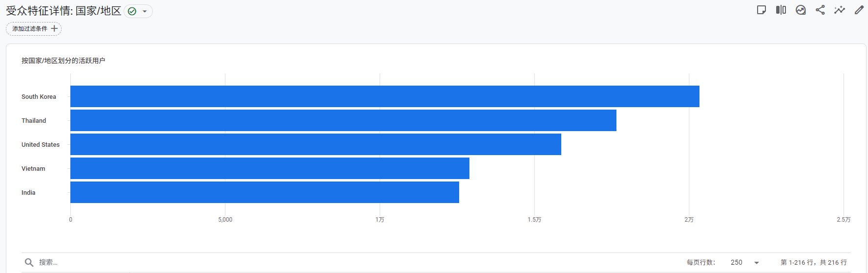The height and width of the screenshot is (273, 868).
Task: Expand the arrow beside the green check
Action: click(x=145, y=11)
